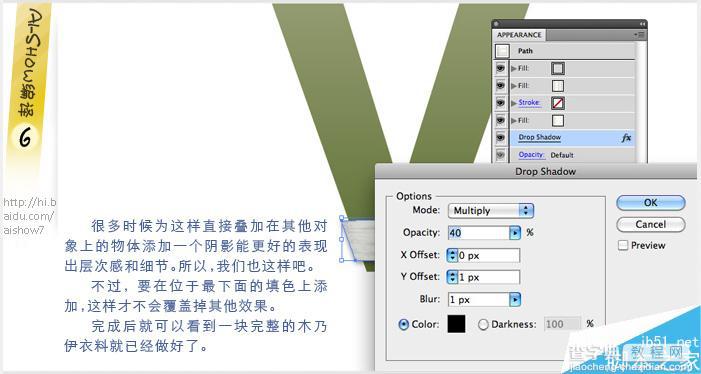Hide the Fill row just above Stroke
This screenshot has height=374, width=701.
click(x=500, y=86)
